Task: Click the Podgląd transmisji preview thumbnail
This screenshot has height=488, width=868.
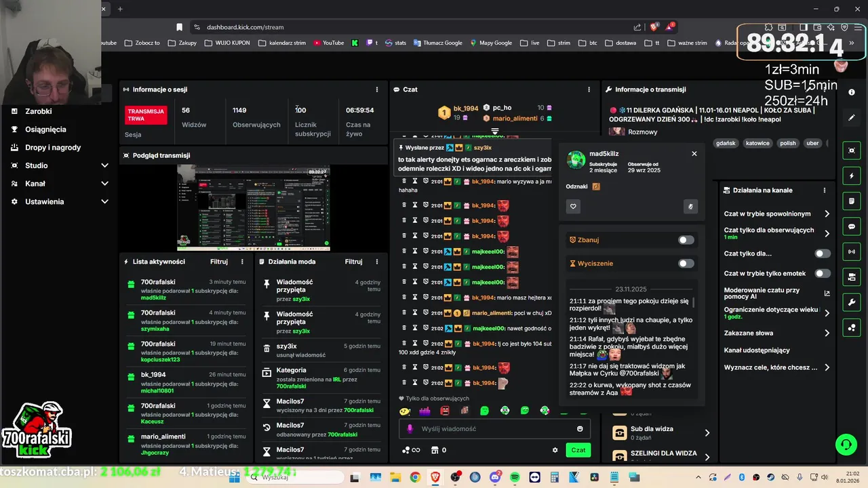Action: point(254,208)
